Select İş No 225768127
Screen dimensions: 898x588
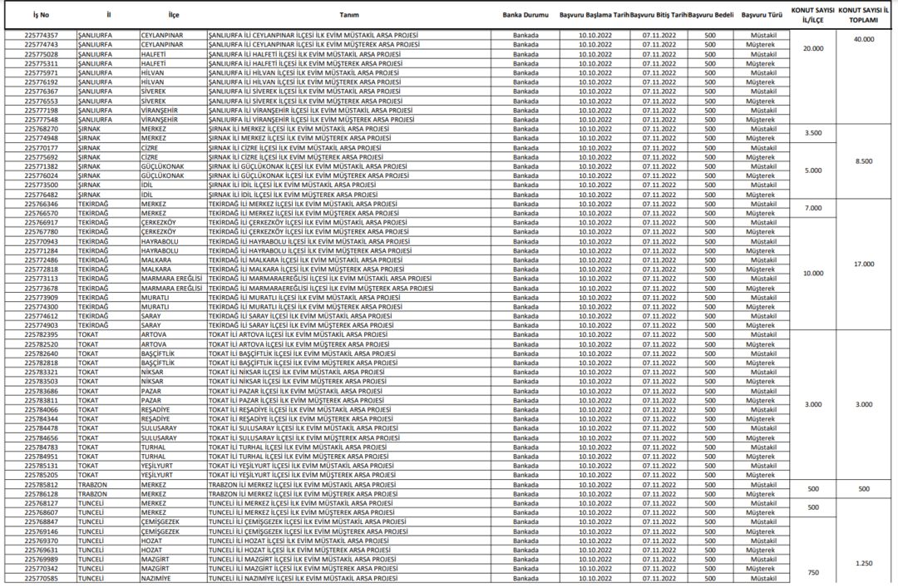42,503
